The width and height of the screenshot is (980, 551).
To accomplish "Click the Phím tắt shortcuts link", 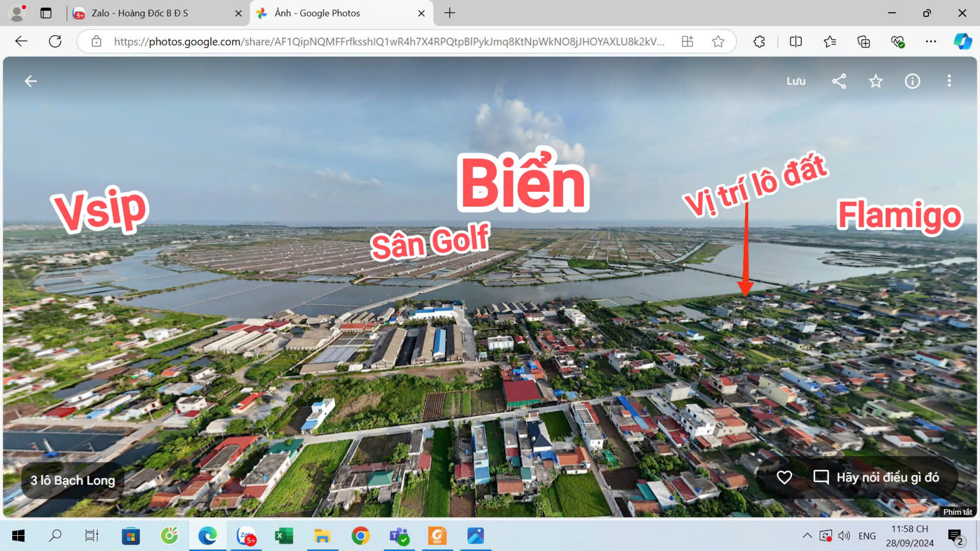I will click(957, 512).
